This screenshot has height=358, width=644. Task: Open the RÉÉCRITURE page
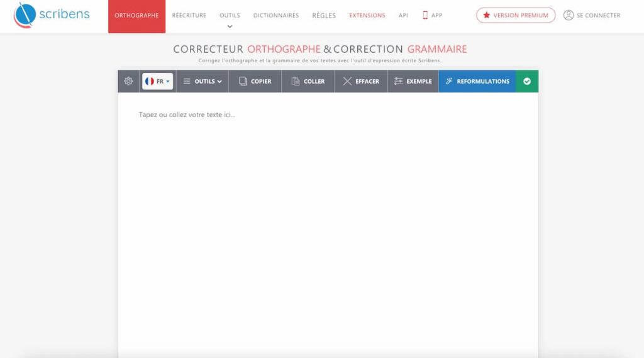[189, 16]
